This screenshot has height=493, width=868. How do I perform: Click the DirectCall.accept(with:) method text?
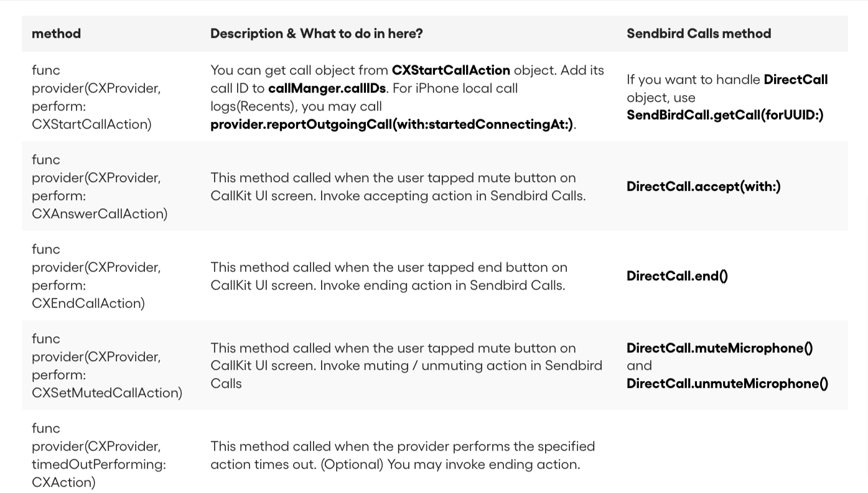[x=703, y=187]
